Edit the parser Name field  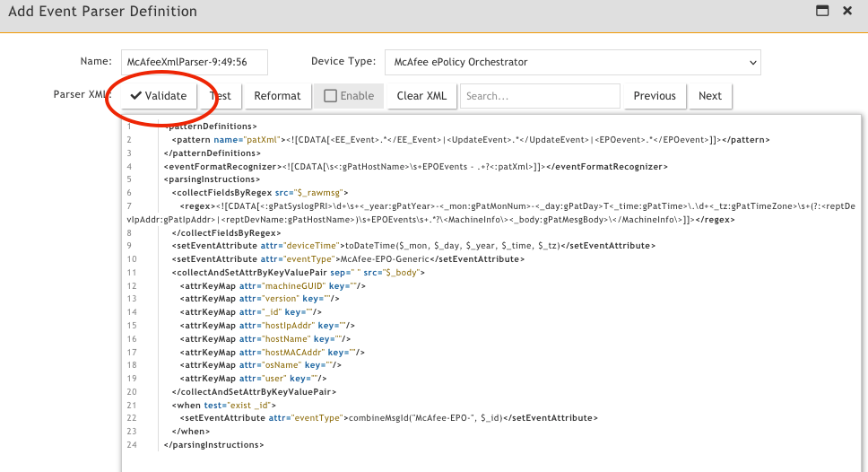pos(195,62)
